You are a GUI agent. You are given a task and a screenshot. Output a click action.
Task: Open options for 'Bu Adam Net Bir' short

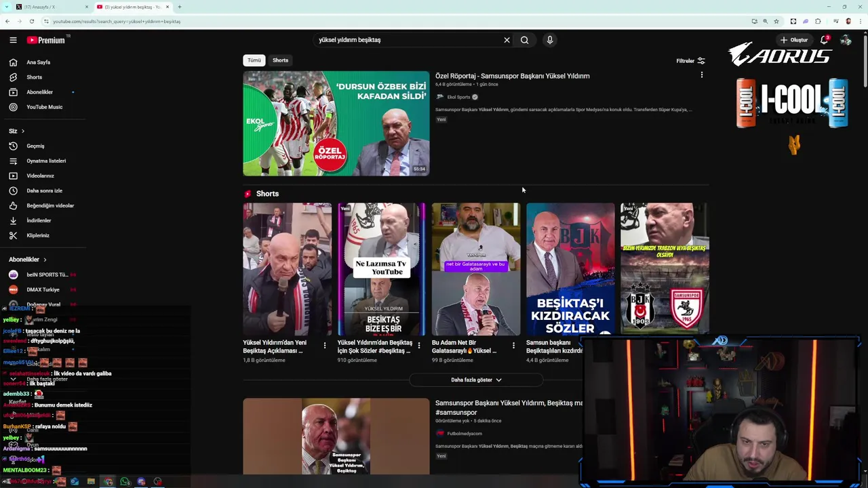click(x=513, y=346)
